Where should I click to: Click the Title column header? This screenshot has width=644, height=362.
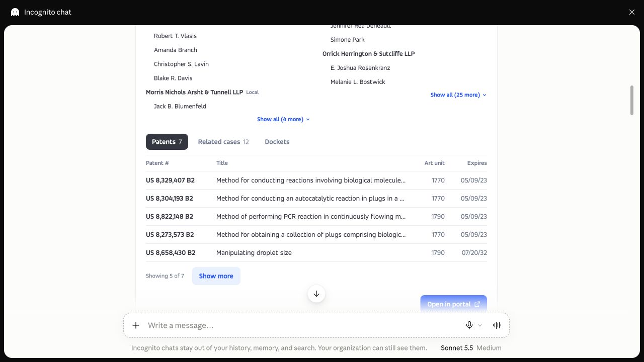click(x=222, y=163)
